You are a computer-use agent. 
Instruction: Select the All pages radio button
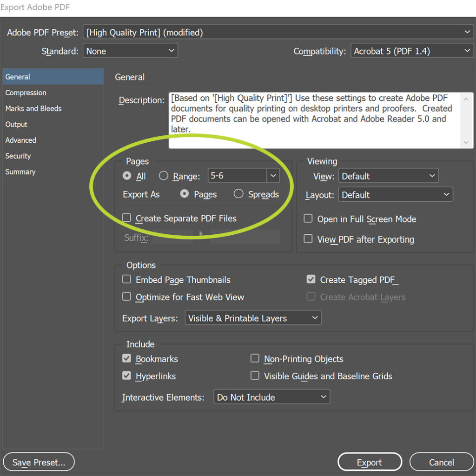[x=127, y=175]
